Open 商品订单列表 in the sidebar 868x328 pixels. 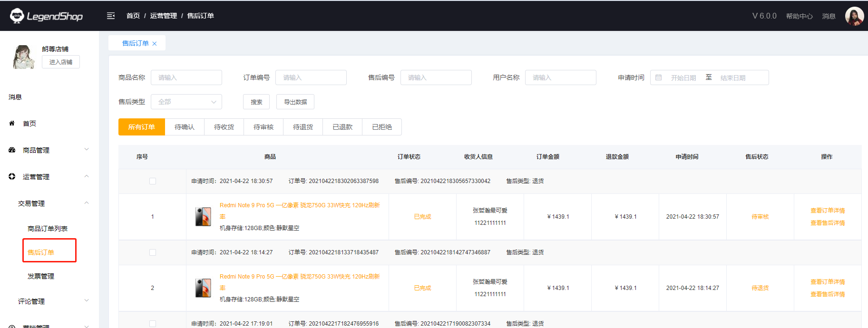(x=48, y=229)
